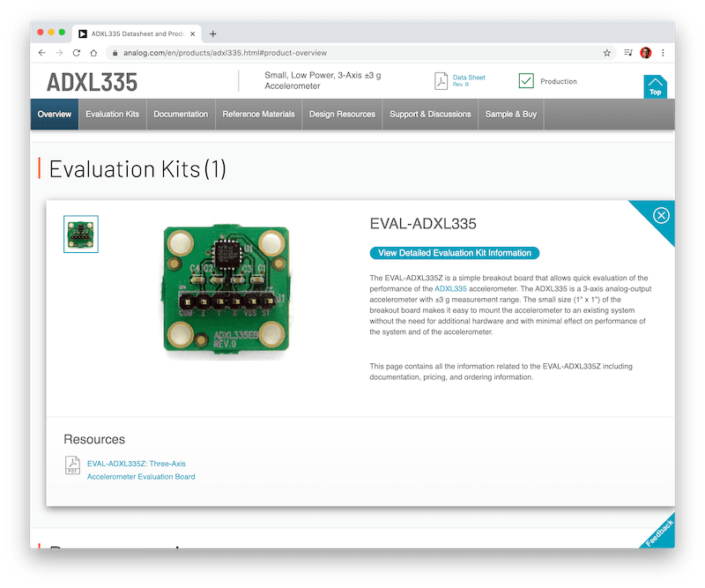This screenshot has width=705, height=588.
Task: Select the Overview tab
Action: 55,115
